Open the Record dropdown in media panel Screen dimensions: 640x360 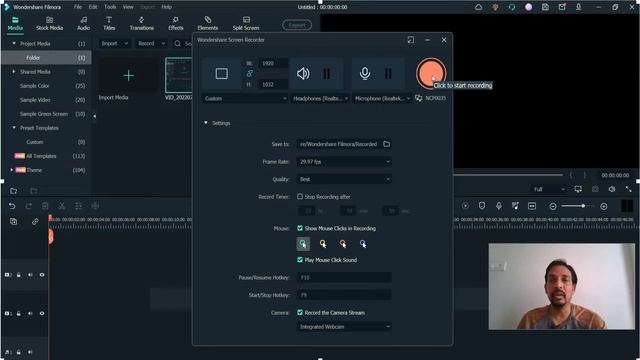[x=151, y=43]
